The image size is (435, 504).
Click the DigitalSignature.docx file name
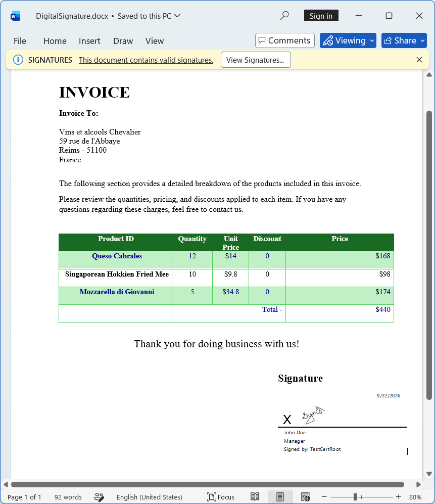coord(72,16)
